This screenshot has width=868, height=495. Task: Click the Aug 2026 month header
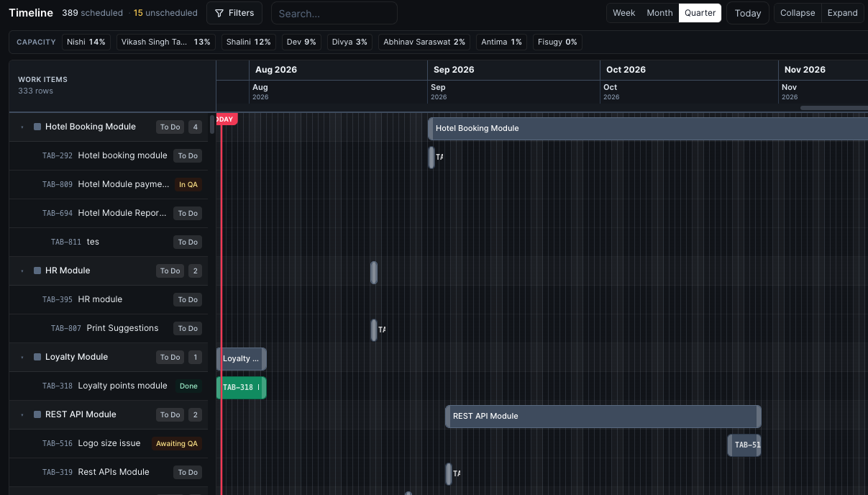pyautogui.click(x=276, y=70)
